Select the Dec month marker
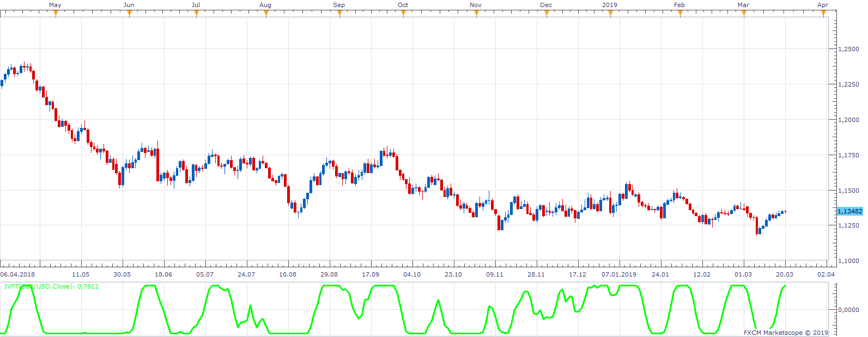This screenshot has height=337, width=868. [x=547, y=14]
